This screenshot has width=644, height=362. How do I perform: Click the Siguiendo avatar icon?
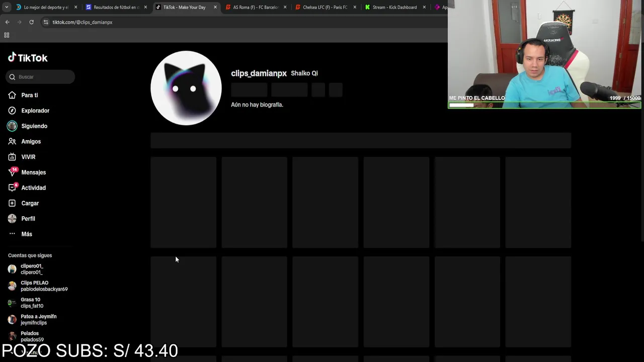[x=12, y=126]
